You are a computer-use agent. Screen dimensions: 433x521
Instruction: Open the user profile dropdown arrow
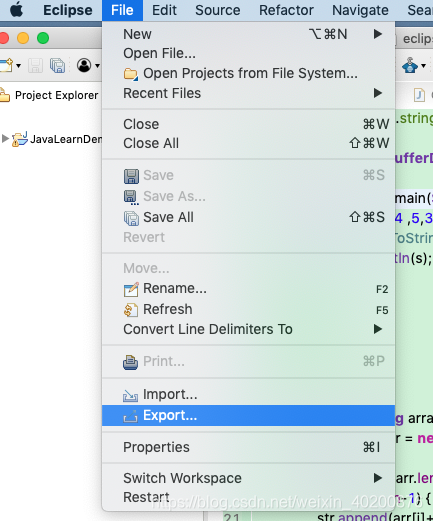pos(97,66)
